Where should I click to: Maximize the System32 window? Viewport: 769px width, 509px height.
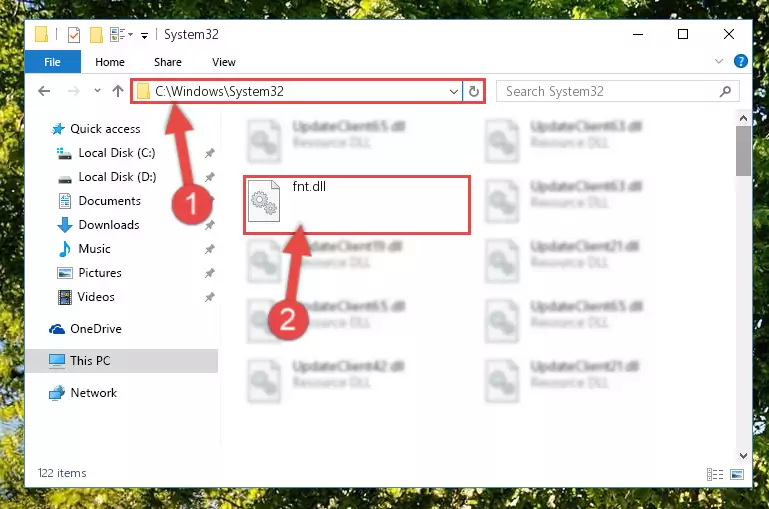click(683, 34)
